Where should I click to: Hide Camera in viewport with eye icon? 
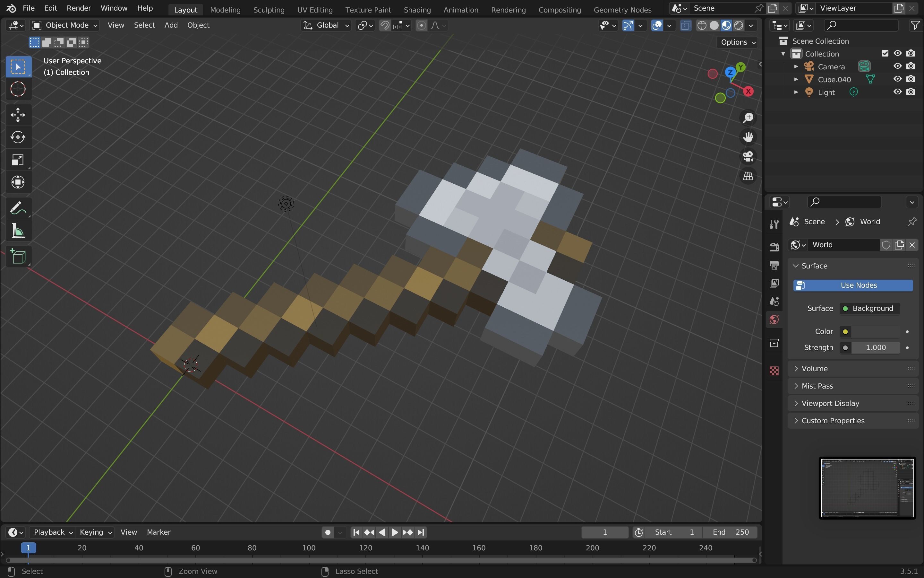pyautogui.click(x=897, y=66)
